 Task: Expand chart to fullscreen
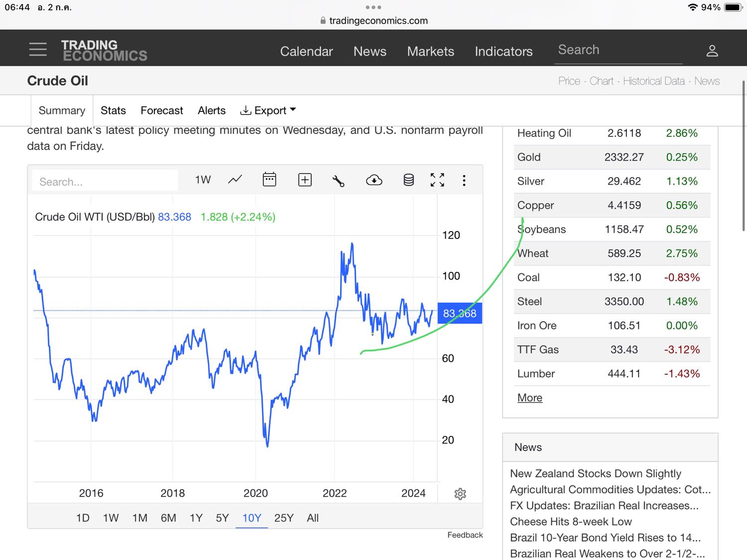point(437,180)
